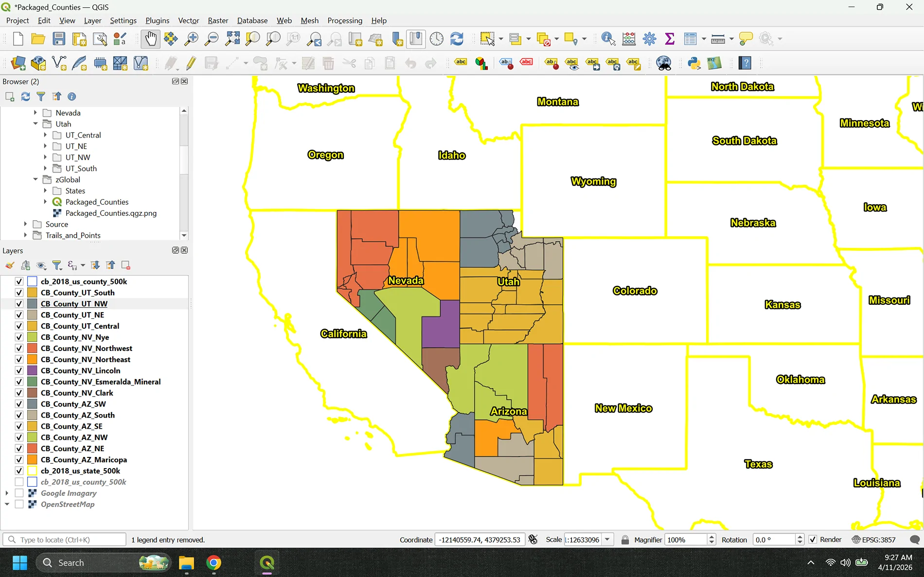Expand the States folder
The height and width of the screenshot is (577, 924).
coord(45,191)
